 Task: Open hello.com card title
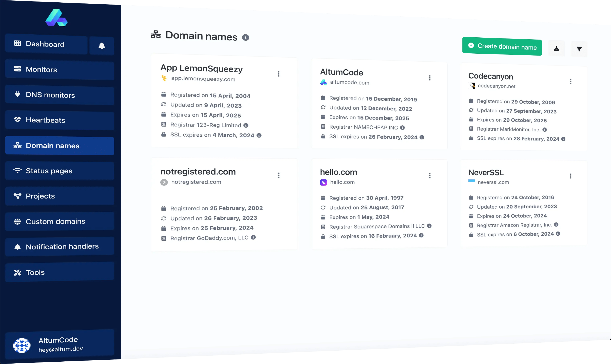point(339,172)
